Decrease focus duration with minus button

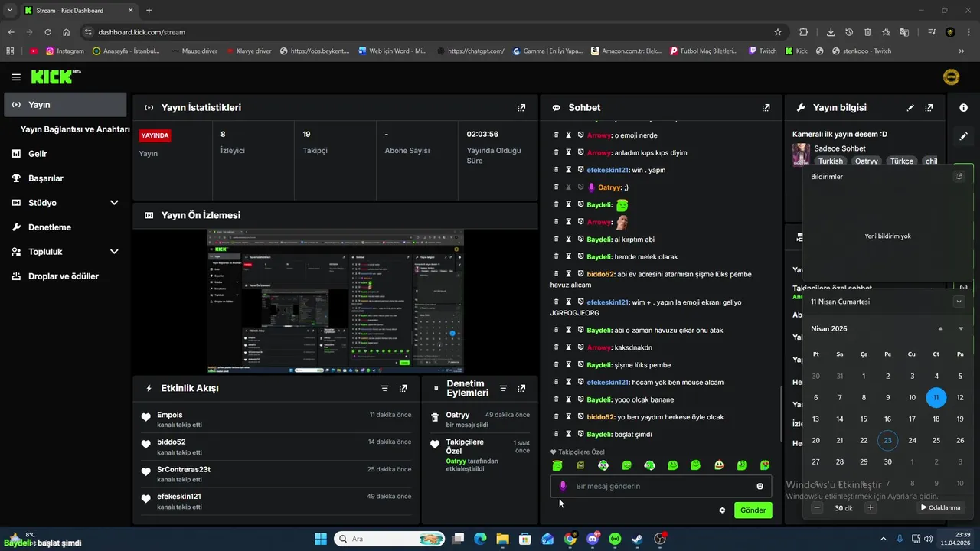(817, 507)
